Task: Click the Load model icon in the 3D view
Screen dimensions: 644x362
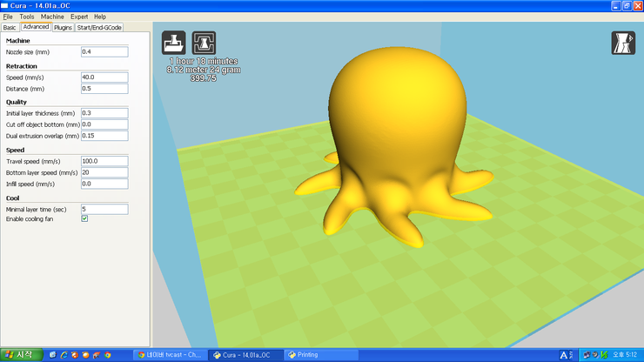Action: coord(174,44)
